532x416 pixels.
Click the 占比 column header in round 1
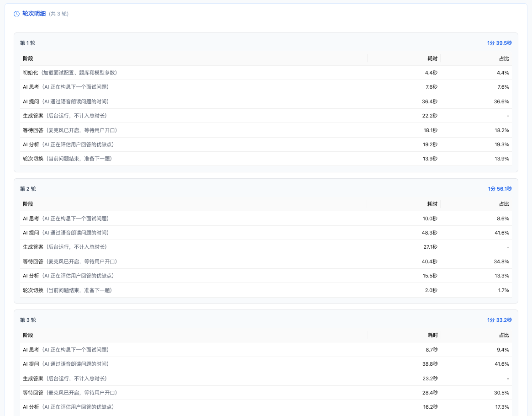tap(504, 59)
